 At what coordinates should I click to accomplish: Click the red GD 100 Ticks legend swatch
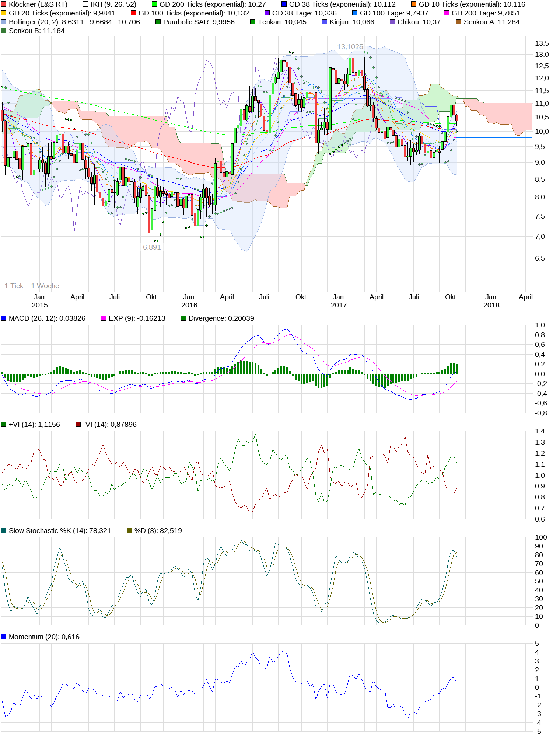click(133, 13)
